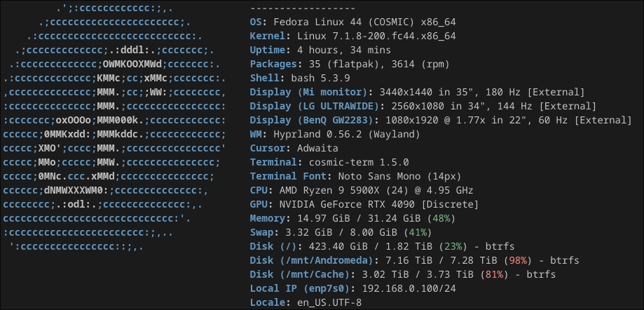Click the Memory usage percentage 48%
This screenshot has height=310, width=644.
click(x=441, y=218)
